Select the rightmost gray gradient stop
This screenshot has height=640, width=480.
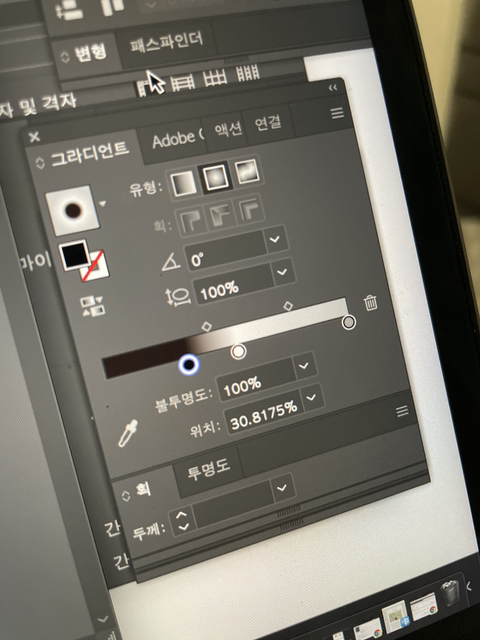[x=349, y=323]
